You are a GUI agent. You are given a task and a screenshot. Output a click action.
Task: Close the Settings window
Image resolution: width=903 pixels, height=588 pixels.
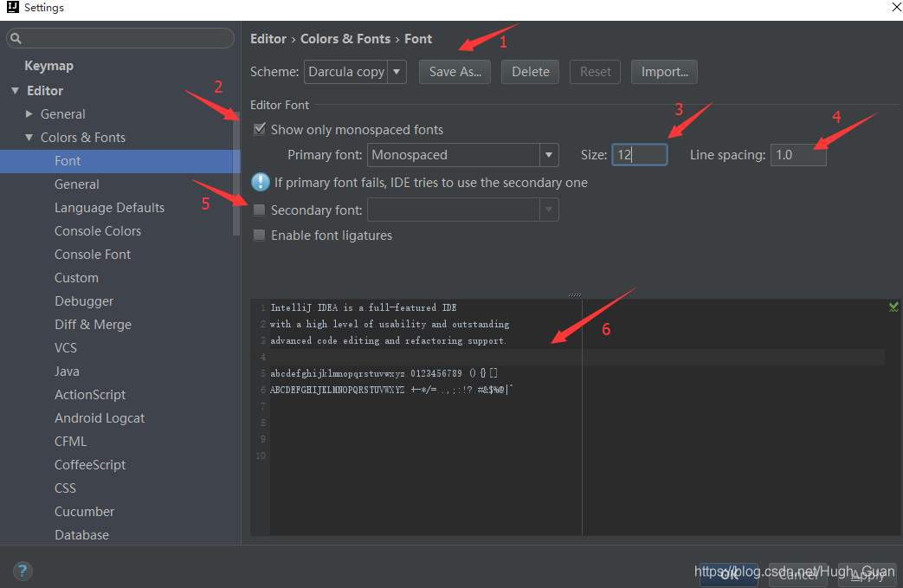tap(896, 7)
